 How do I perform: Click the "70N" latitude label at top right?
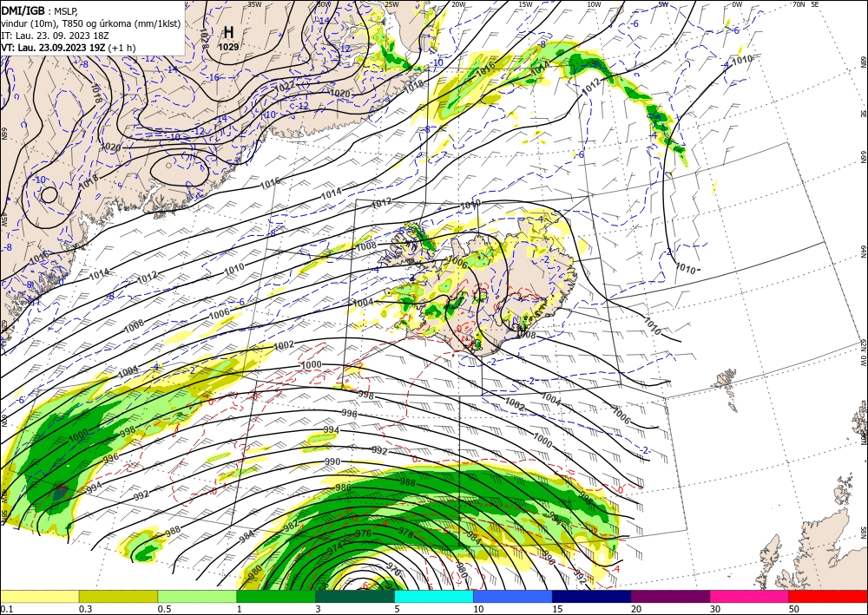coord(799,4)
